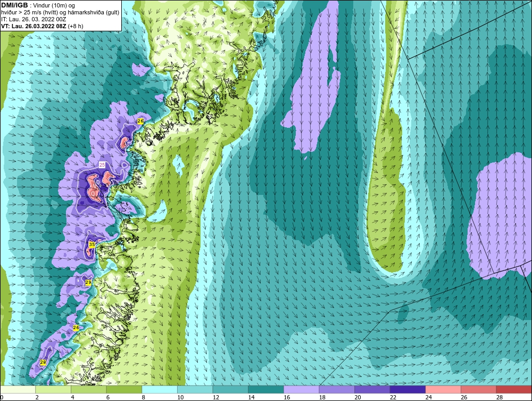Click the legend scale number 24

click(x=428, y=397)
